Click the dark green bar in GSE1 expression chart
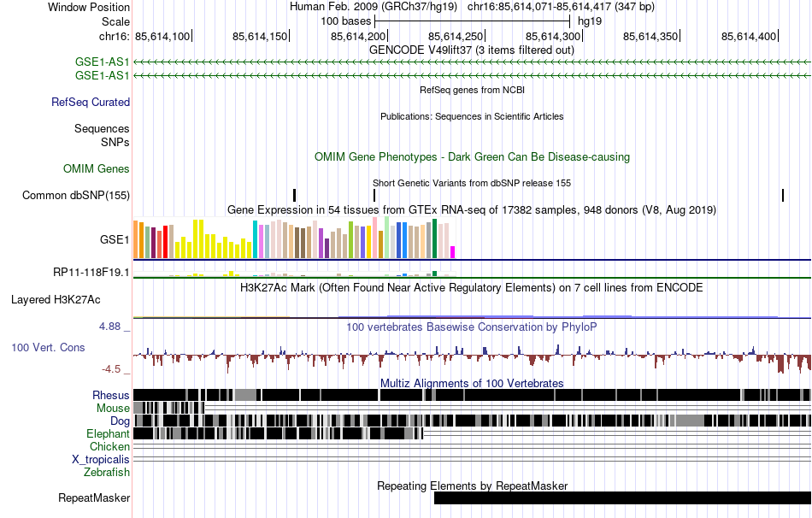The width and height of the screenshot is (812, 518). [435, 238]
